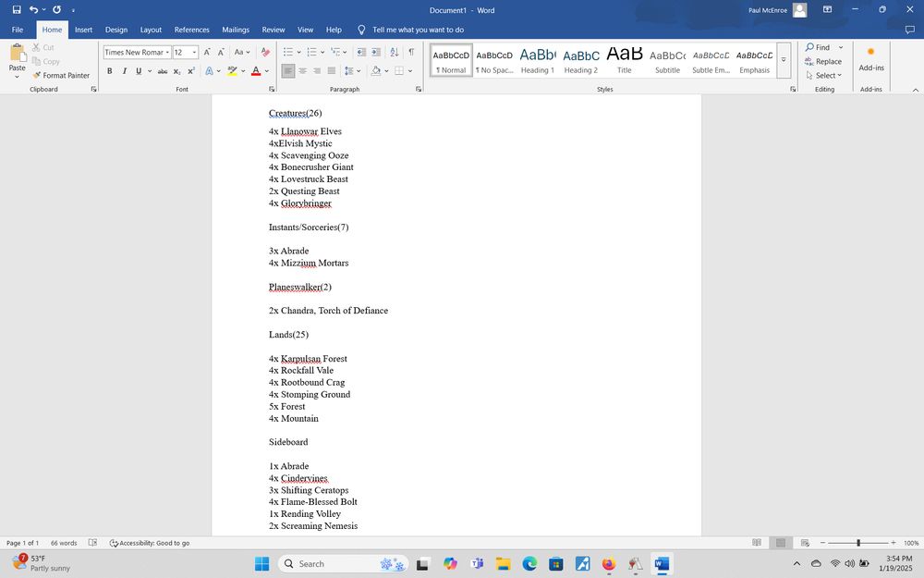Click the Find button
The image size is (924, 578).
coord(818,47)
